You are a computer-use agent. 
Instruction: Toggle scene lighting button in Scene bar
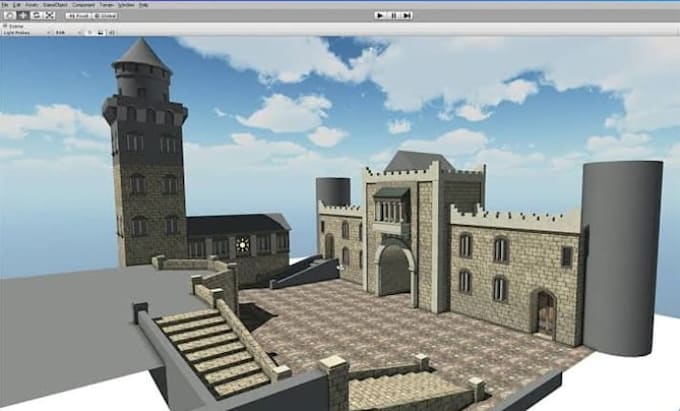pos(90,33)
